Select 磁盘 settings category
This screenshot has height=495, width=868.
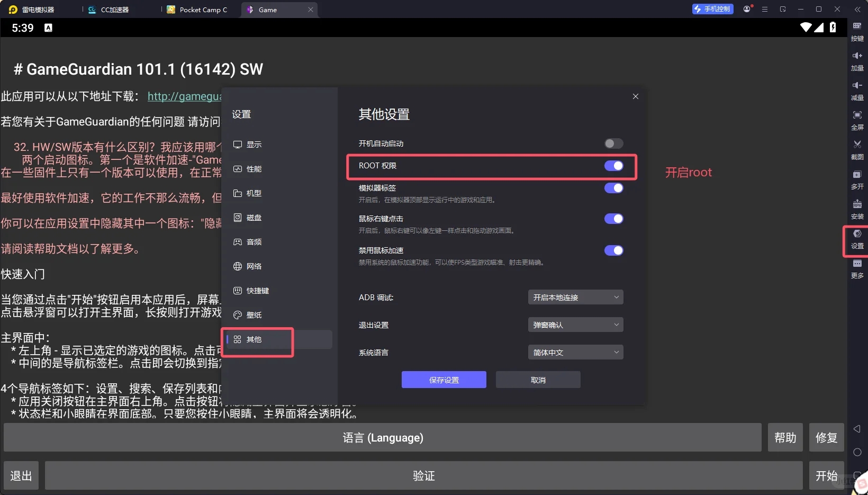[x=279, y=218]
